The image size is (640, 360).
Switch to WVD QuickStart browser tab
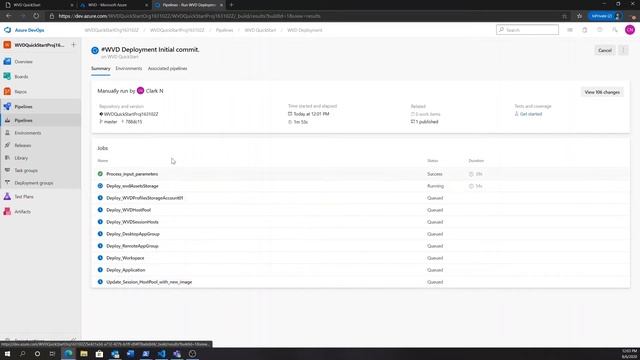point(38,5)
